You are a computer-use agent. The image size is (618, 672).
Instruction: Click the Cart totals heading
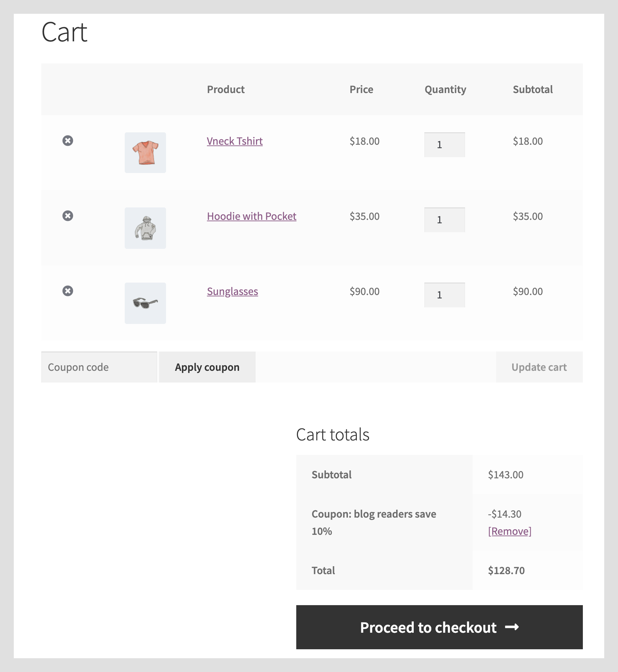point(332,435)
